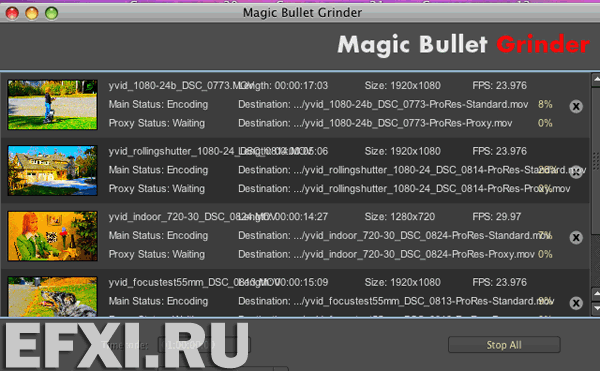Select the indoor woman thumbnail DSC_0824
Image resolution: width=600 pixels, height=371 pixels.
52,236
